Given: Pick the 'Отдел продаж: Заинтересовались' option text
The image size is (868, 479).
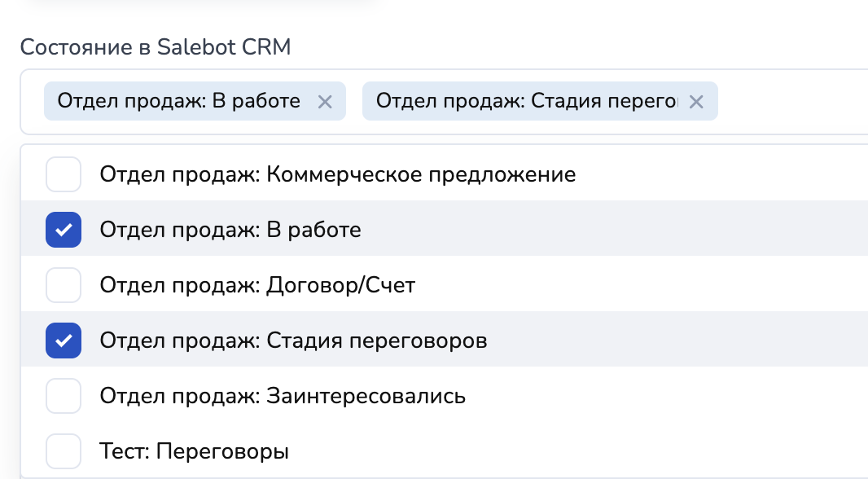Looking at the screenshot, I should (x=283, y=396).
